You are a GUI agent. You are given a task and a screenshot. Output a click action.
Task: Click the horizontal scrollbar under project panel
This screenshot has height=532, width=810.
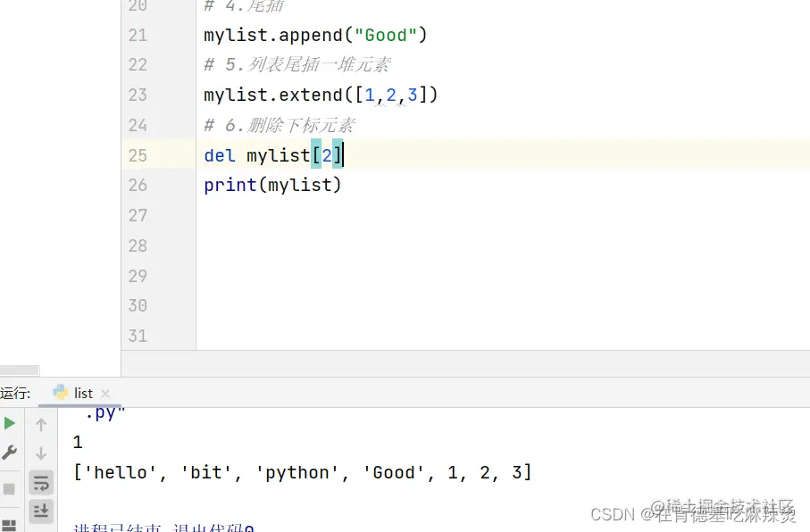coord(19,370)
